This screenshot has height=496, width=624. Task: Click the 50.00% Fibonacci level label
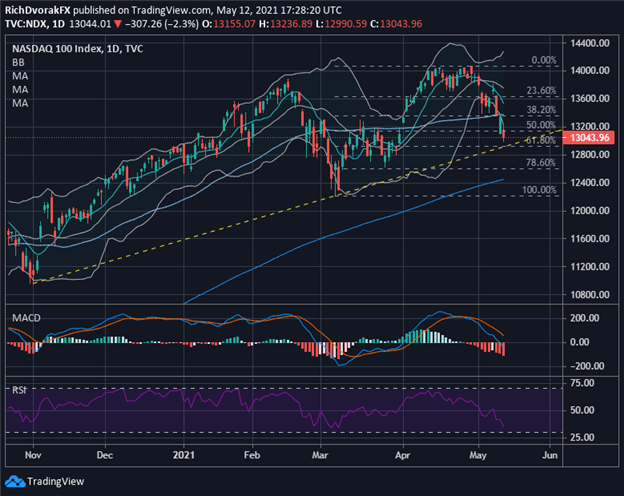(541, 125)
